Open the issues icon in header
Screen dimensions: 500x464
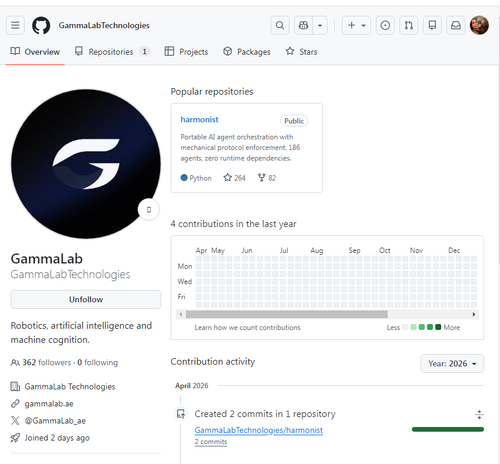tap(385, 25)
